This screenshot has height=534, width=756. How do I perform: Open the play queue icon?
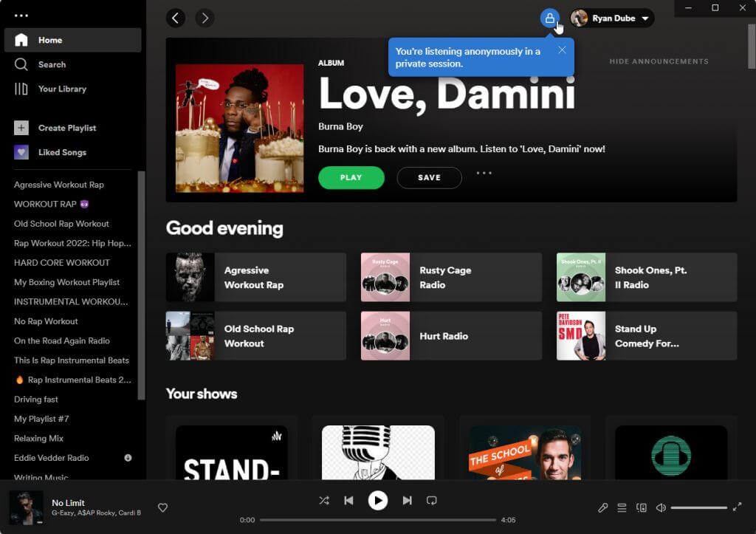coord(622,507)
